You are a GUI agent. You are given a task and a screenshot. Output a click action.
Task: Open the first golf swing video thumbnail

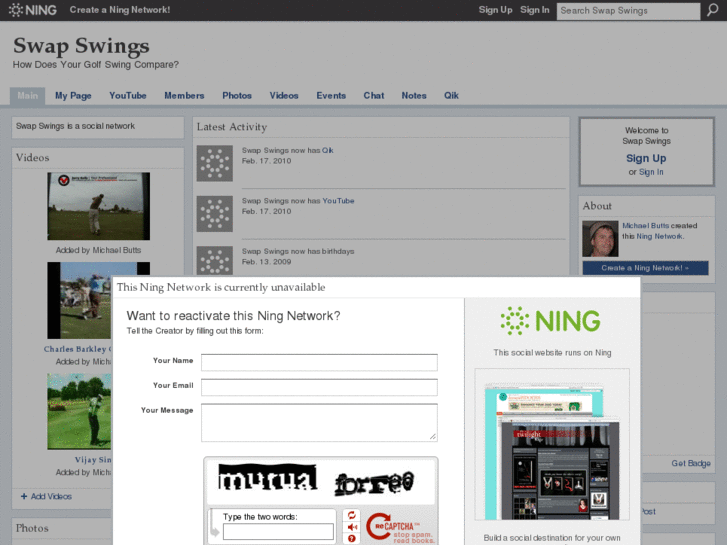click(98, 206)
